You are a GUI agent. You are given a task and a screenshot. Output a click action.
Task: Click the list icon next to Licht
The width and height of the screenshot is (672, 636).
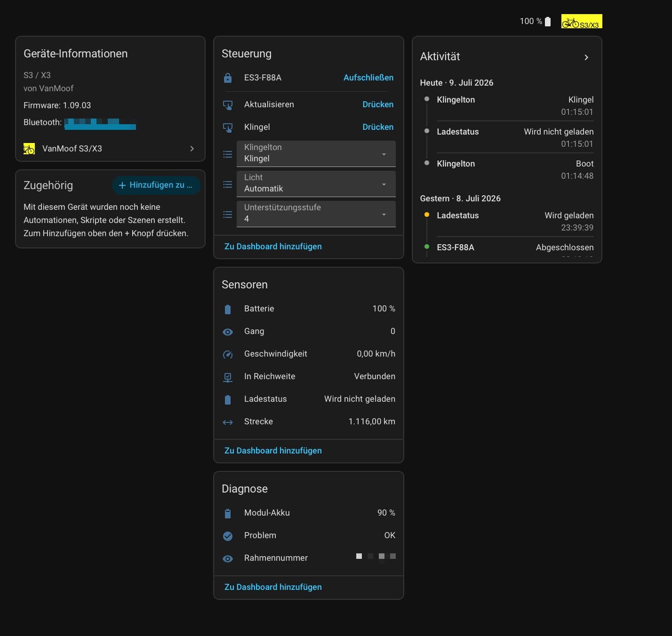click(x=228, y=184)
